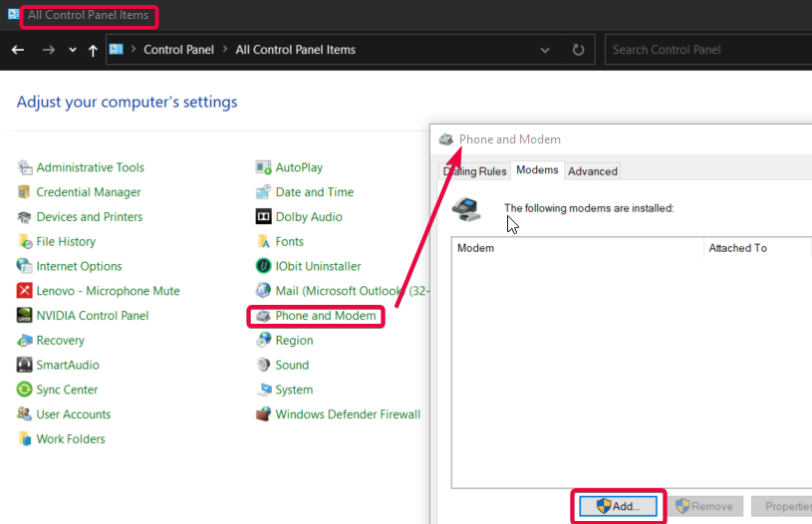Click the Internet Options globe icon
This screenshot has height=524, width=812.
[24, 266]
